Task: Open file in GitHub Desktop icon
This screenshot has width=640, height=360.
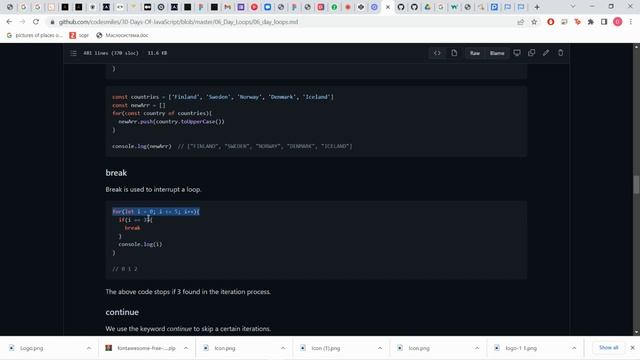Action: pyautogui.click(x=517, y=53)
